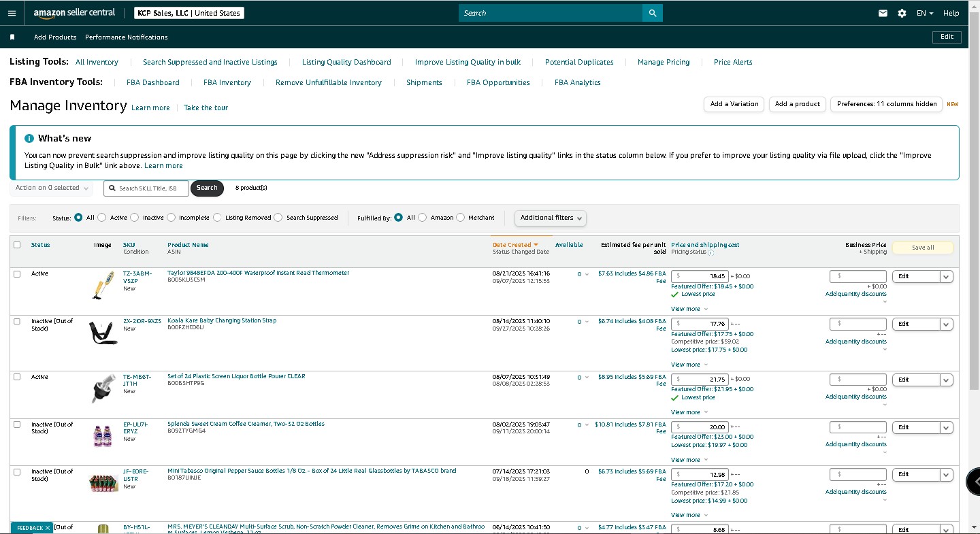This screenshot has width=980, height=534.
Task: Open the All Inventory listing tool
Action: (97, 62)
